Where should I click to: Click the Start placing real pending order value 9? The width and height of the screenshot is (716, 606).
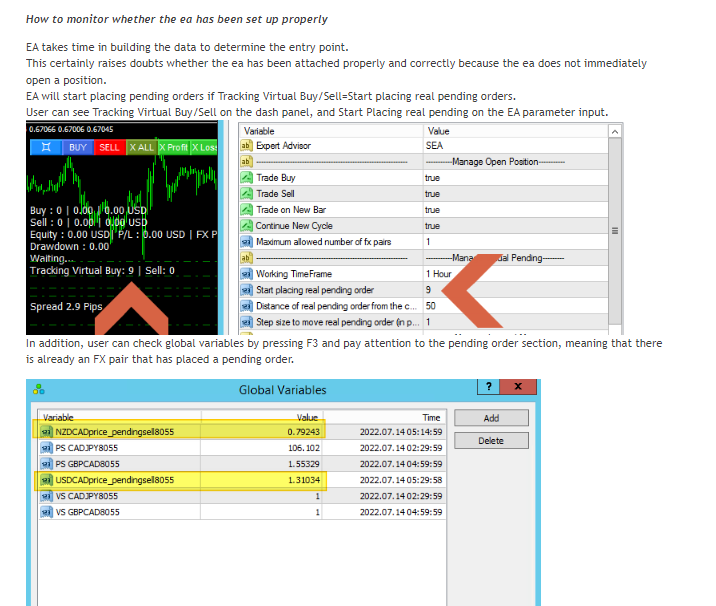click(428, 290)
